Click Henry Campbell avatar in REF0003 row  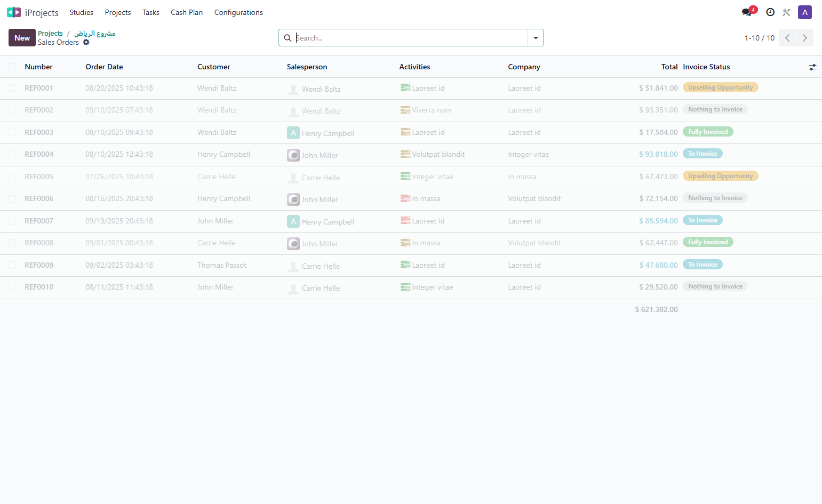click(293, 133)
